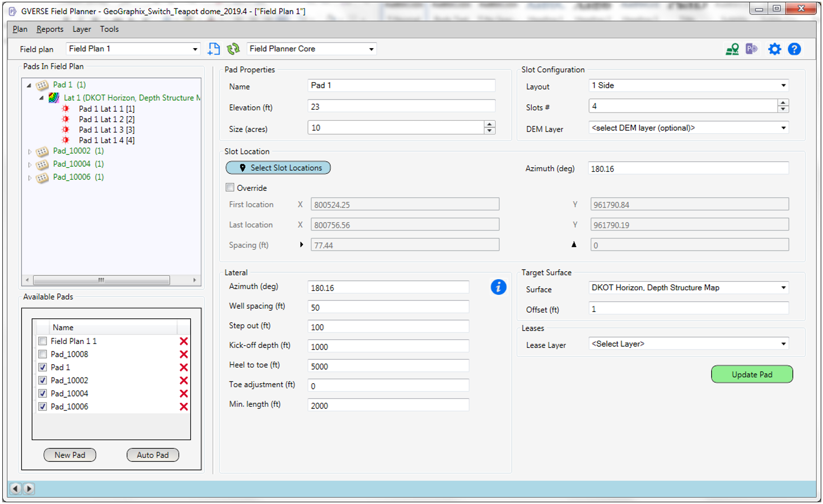Open the Tools menu

pyautogui.click(x=109, y=29)
